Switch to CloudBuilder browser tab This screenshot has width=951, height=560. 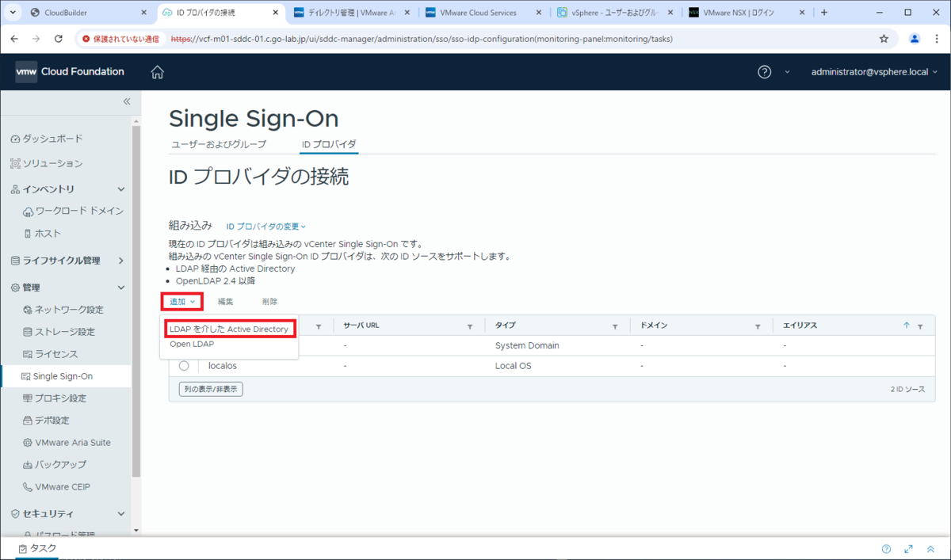(87, 13)
